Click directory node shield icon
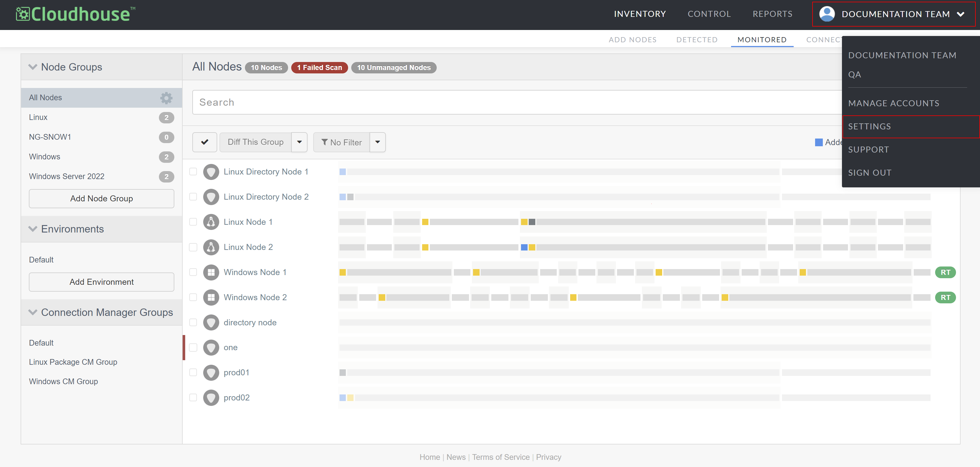 211,322
